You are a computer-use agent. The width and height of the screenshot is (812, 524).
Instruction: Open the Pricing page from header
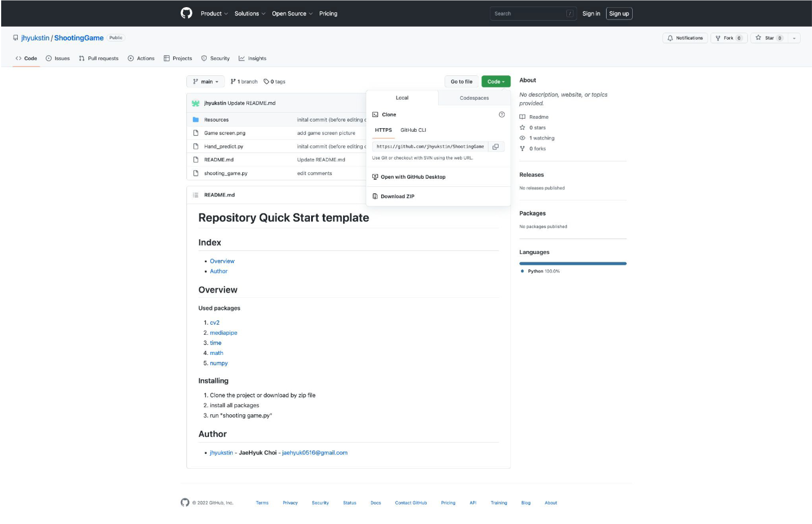coord(328,14)
